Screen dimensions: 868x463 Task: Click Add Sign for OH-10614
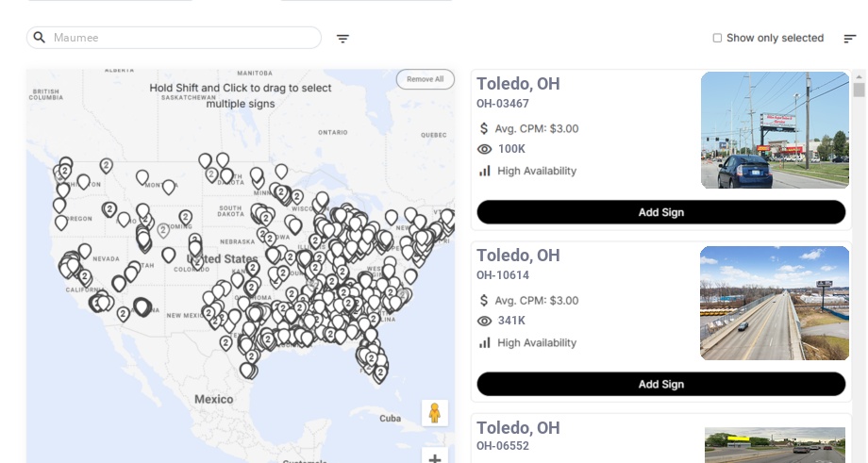tap(660, 384)
